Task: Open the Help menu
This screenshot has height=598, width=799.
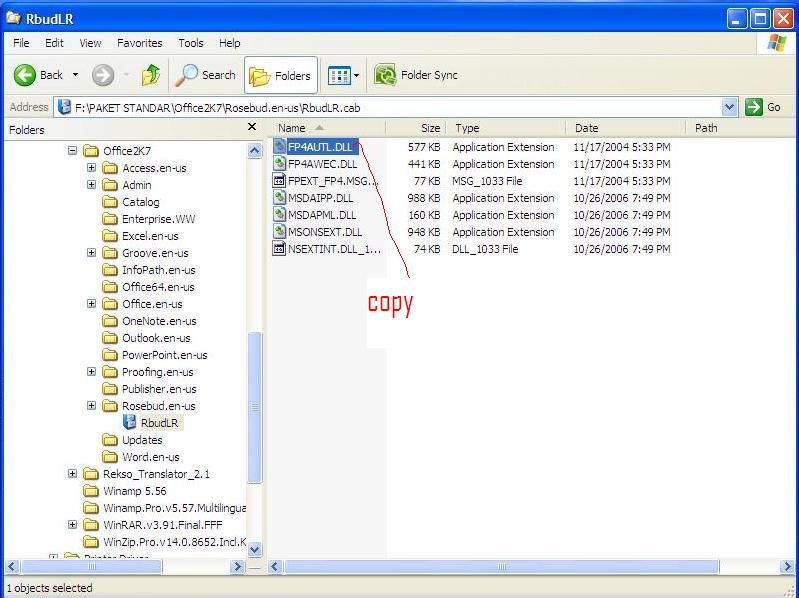Action: (x=229, y=43)
